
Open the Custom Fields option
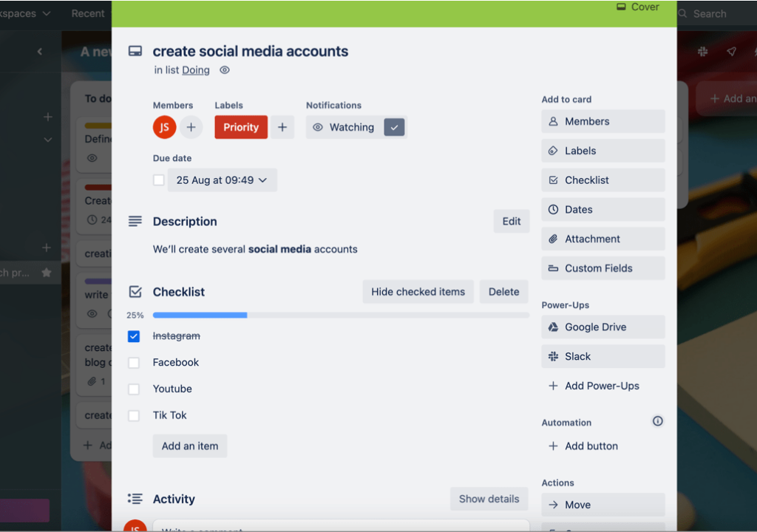point(602,267)
